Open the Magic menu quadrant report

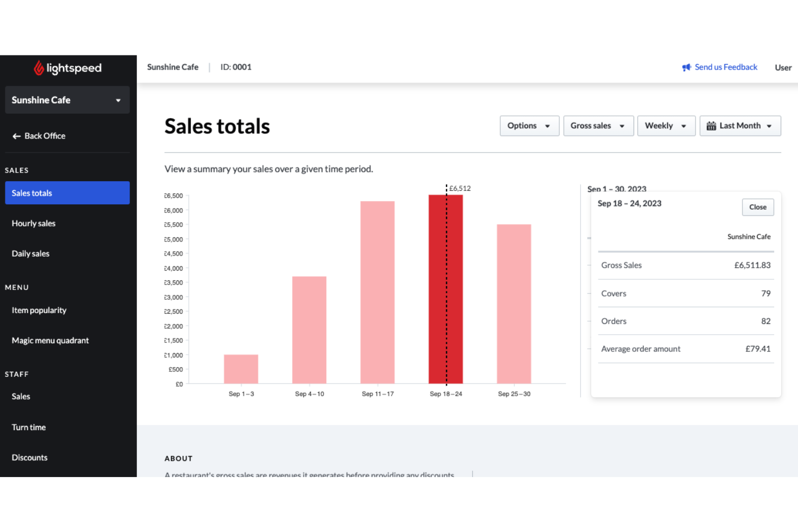point(50,340)
